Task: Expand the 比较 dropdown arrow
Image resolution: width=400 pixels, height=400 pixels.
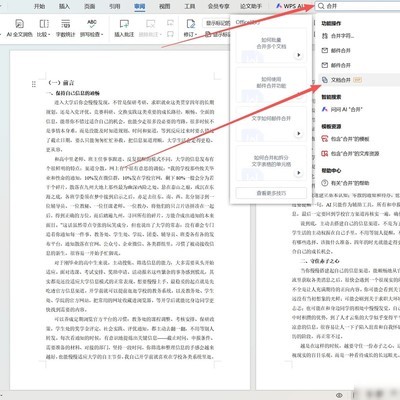Action: click(49, 35)
